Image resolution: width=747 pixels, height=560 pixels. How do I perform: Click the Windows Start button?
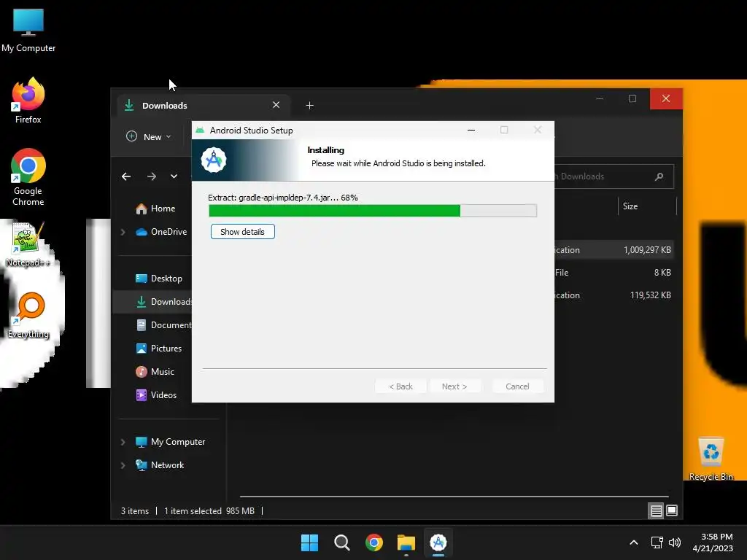pos(309,542)
